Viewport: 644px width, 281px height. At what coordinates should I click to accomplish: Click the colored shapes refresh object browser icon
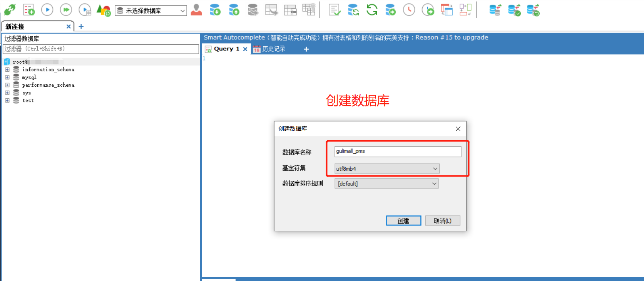pyautogui.click(x=104, y=10)
